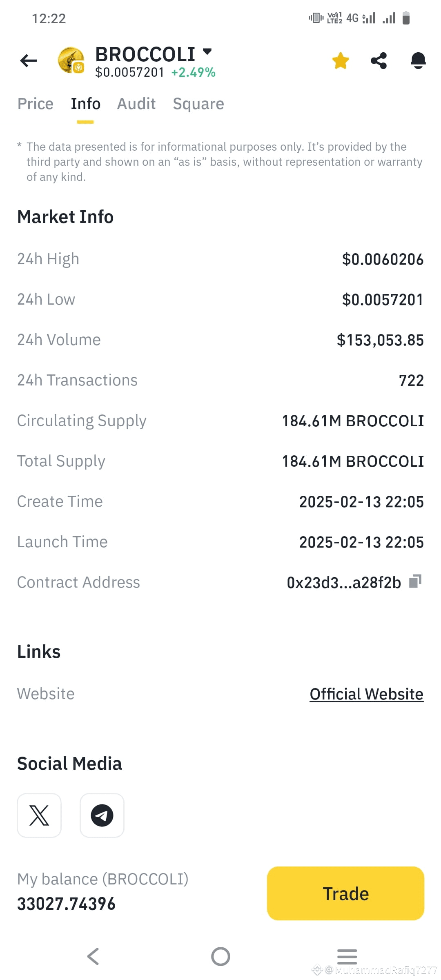Switch to the Audit tab
Viewport: 441px width, 980px height.
(136, 103)
